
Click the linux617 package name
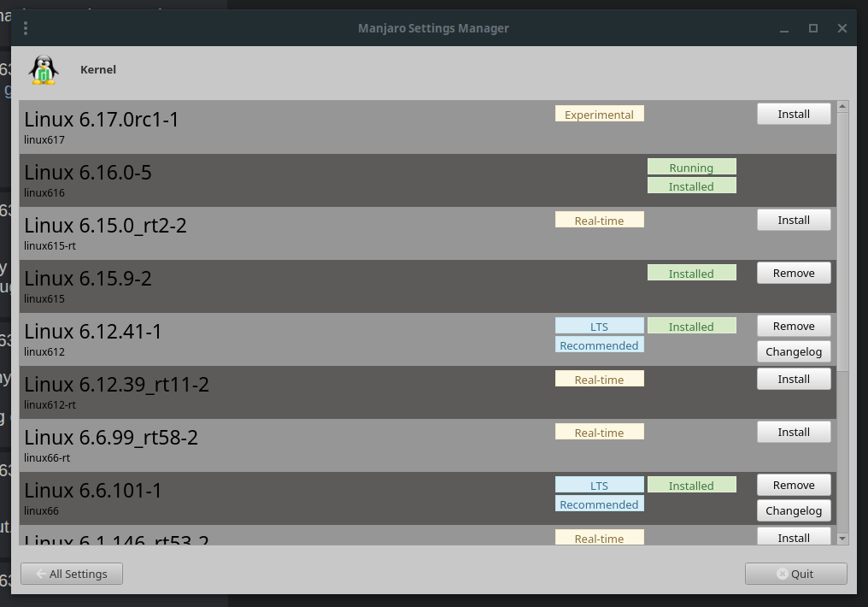click(44, 140)
